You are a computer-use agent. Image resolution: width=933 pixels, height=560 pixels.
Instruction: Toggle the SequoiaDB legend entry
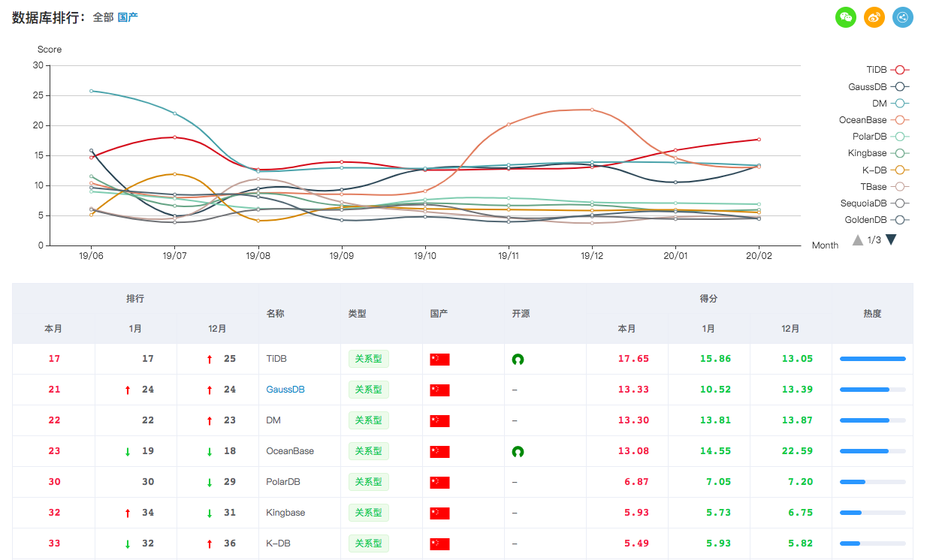click(874, 203)
